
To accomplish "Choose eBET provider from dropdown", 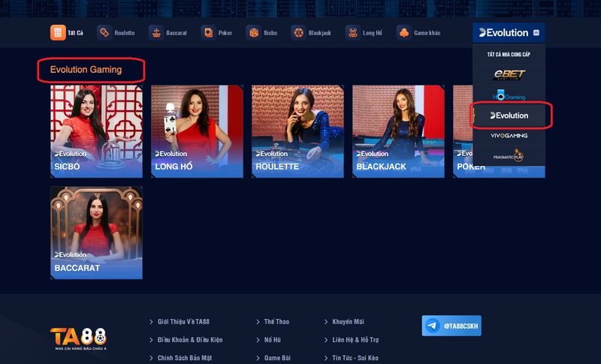I will (509, 74).
